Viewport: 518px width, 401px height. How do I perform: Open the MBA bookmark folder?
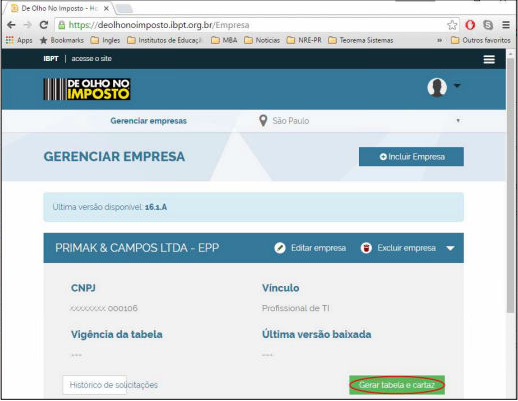224,40
